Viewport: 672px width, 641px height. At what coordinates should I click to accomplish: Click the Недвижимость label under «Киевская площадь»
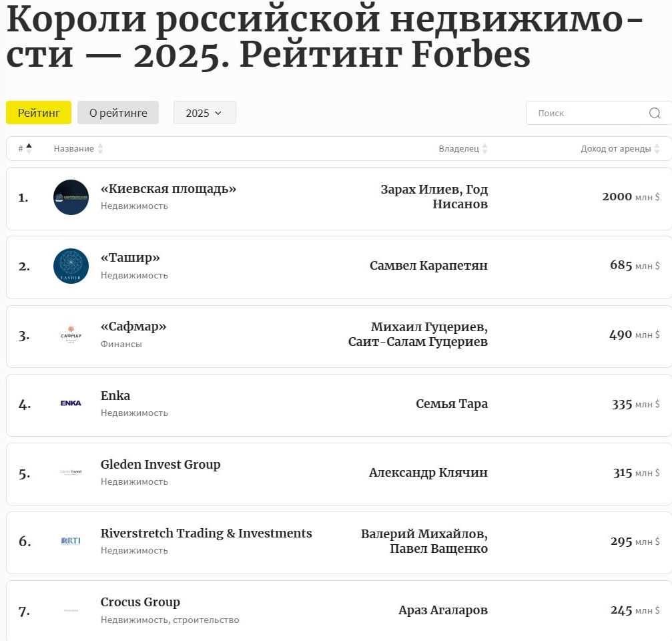pos(134,206)
